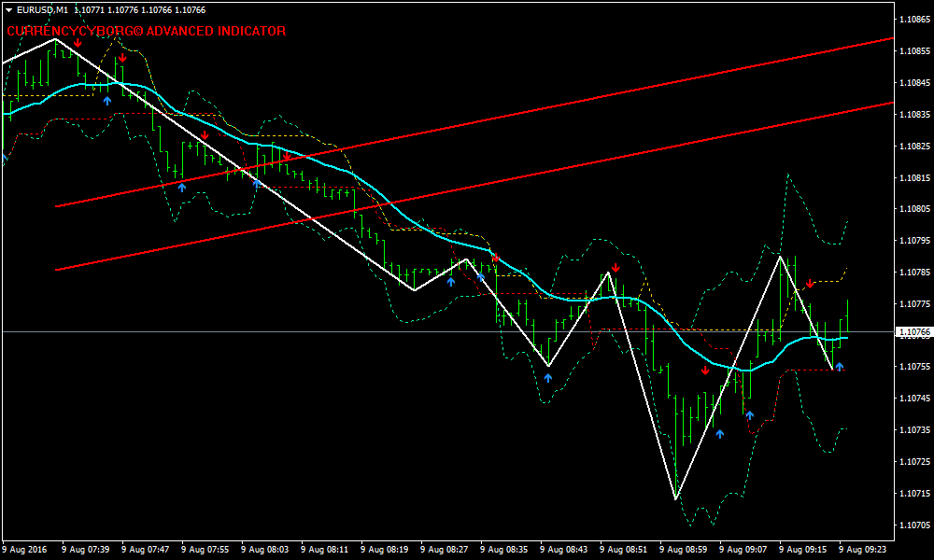Viewport: 934px width, 560px height.
Task: Click the 1.10865 price scale label
Action: (x=912, y=19)
